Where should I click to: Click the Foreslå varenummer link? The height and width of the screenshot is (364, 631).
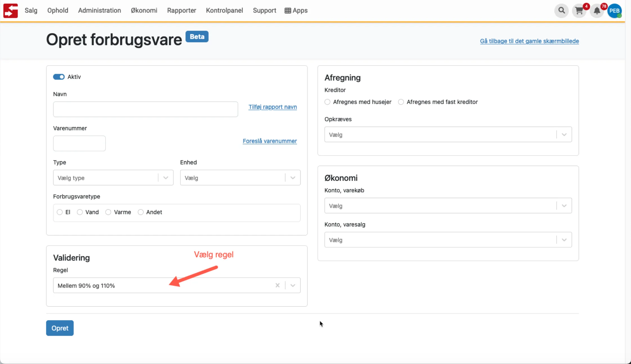(x=270, y=141)
